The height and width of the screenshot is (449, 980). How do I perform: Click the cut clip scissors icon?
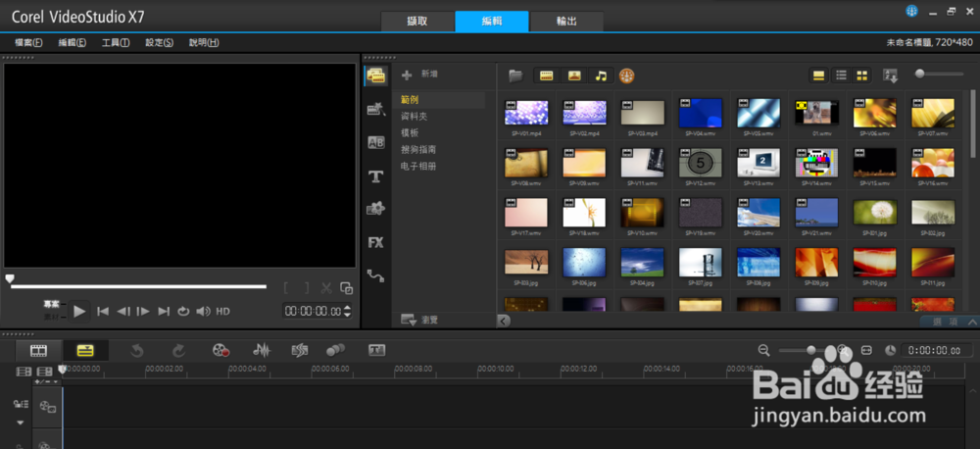326,288
